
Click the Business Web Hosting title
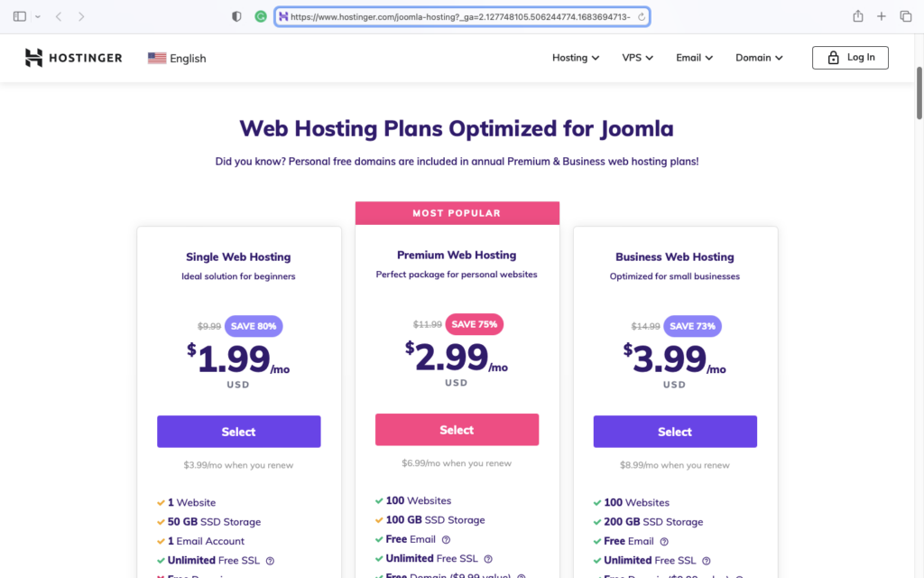(x=675, y=257)
